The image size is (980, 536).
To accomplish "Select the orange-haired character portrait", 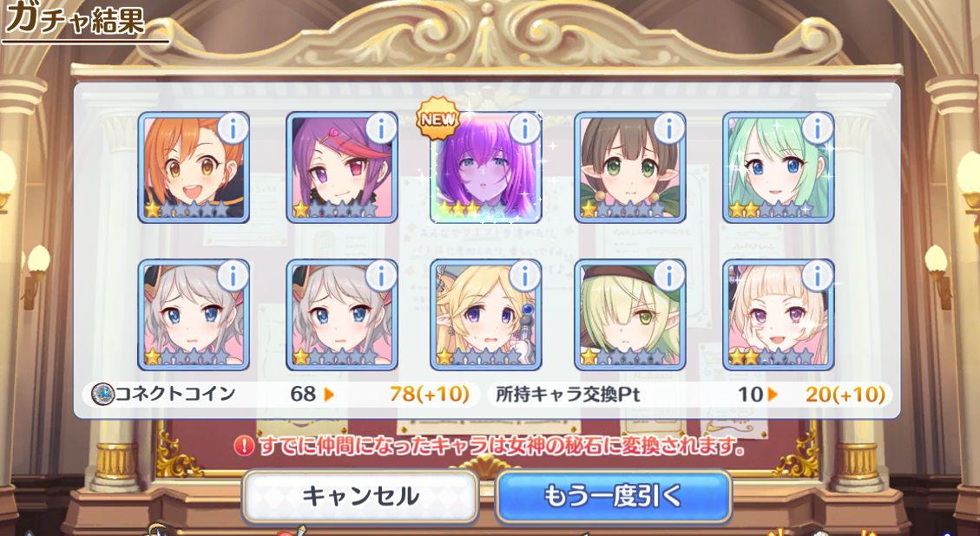I will point(194,167).
